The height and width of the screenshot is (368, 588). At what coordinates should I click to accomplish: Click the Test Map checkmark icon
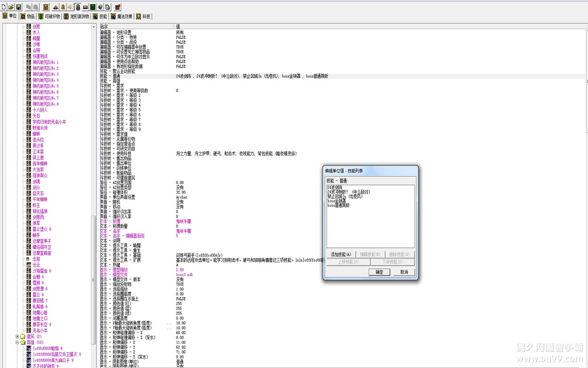tap(118, 7)
